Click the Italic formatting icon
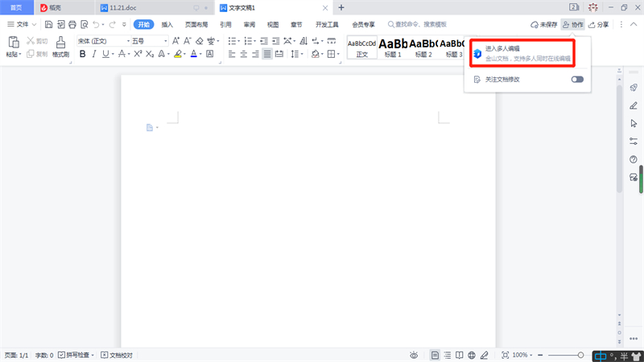Image resolution: width=644 pixels, height=362 pixels. click(94, 54)
